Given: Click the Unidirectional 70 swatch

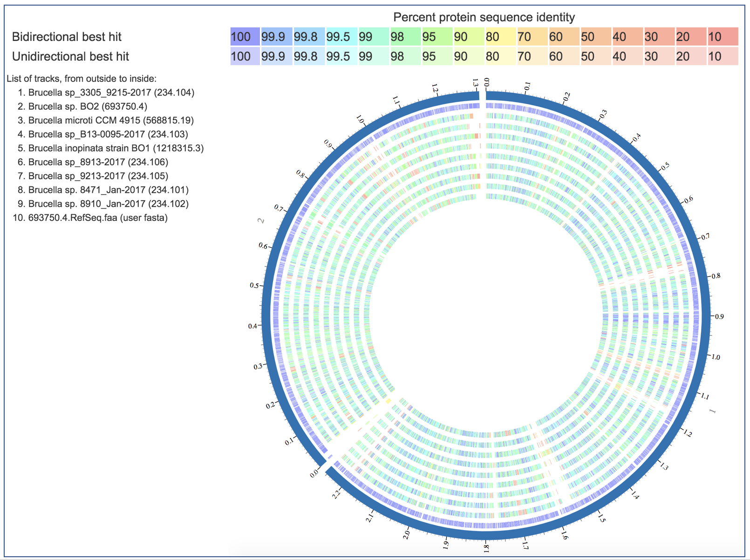Looking at the screenshot, I should point(532,56).
